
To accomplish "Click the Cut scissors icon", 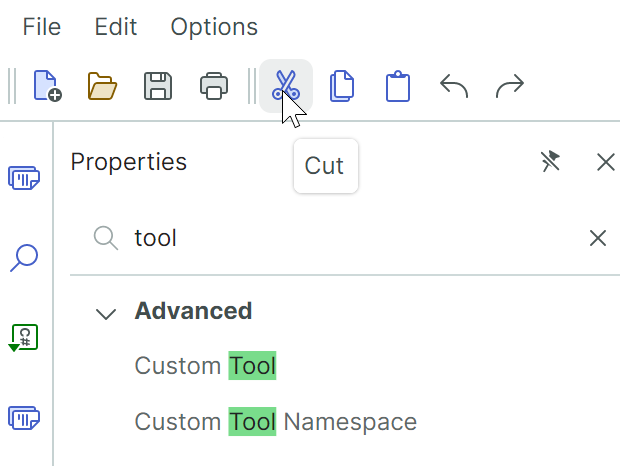I will coord(285,86).
